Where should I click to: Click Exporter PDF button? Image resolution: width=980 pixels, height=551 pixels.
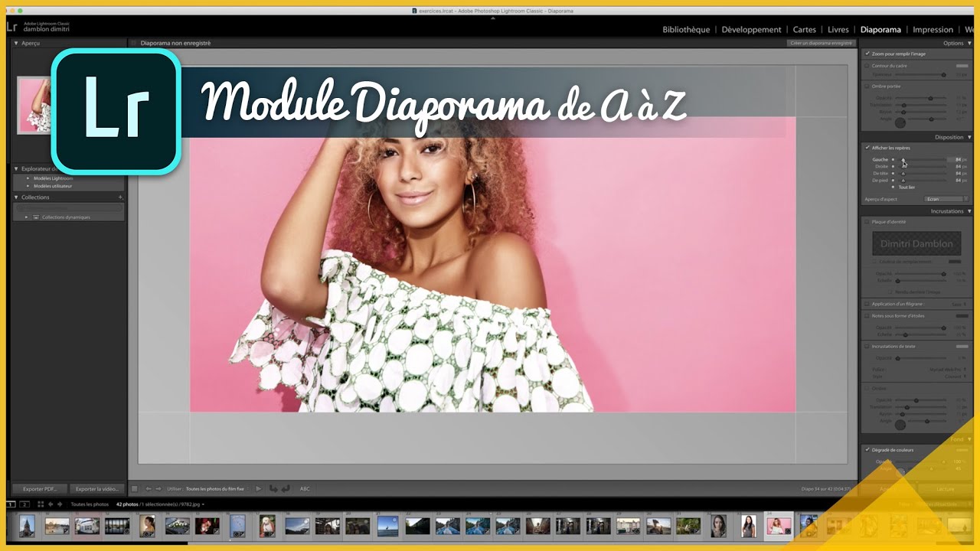tap(39, 489)
